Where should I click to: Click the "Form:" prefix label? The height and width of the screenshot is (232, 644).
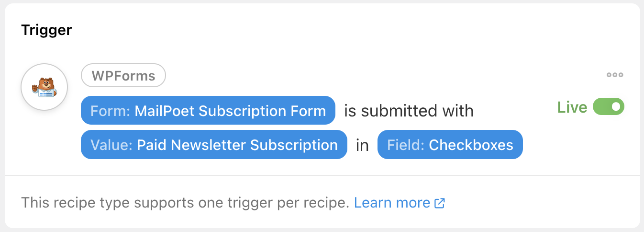(x=111, y=111)
